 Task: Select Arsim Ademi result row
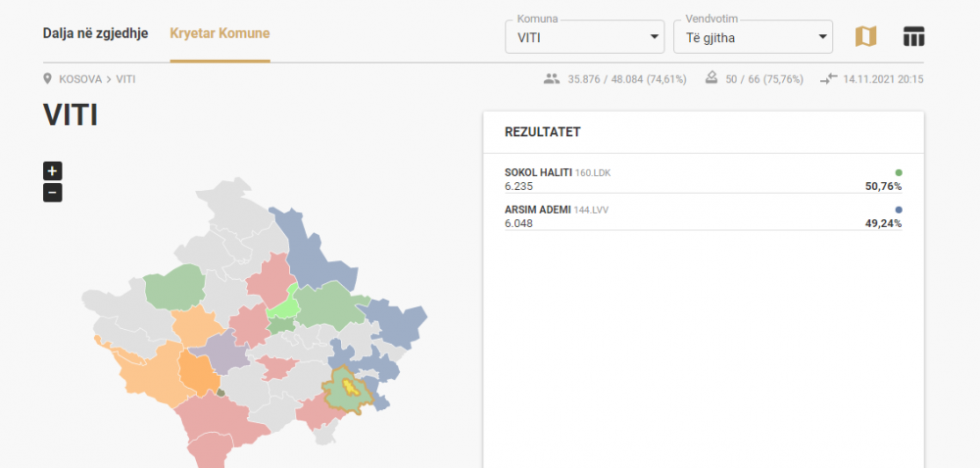[x=703, y=217]
